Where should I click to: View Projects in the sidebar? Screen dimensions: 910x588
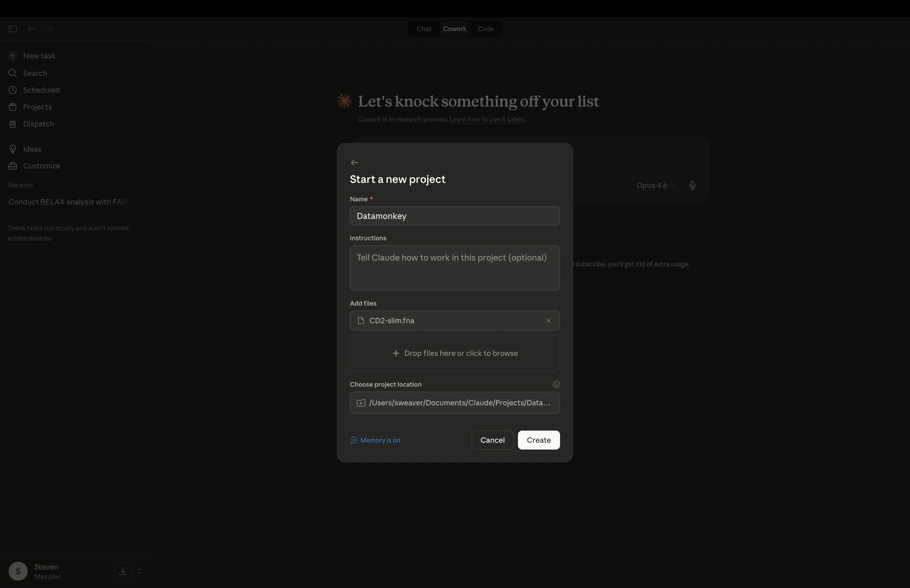[x=37, y=107]
